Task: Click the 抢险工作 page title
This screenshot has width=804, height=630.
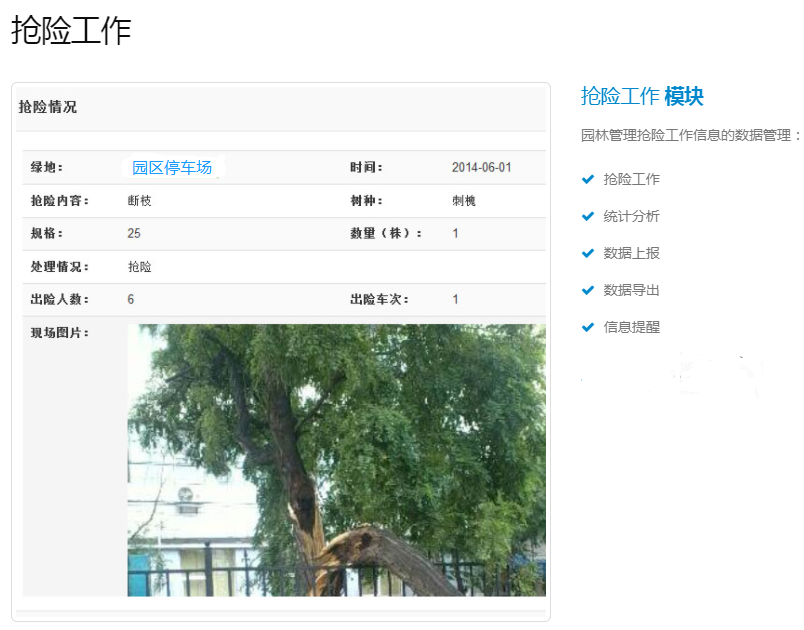Action: (71, 30)
